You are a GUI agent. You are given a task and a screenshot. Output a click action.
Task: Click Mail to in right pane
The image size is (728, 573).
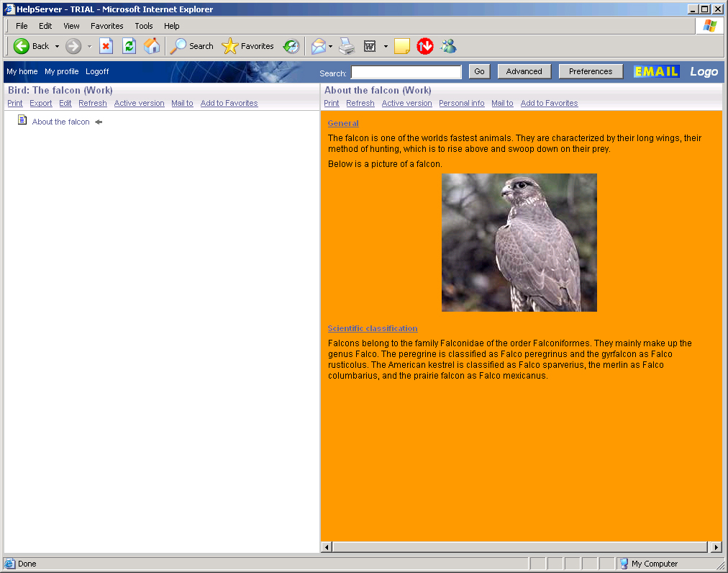pos(502,103)
